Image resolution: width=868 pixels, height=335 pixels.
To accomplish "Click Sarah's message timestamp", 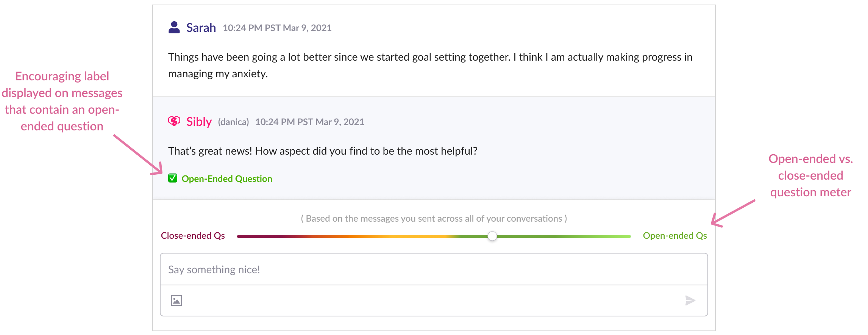I will [277, 28].
